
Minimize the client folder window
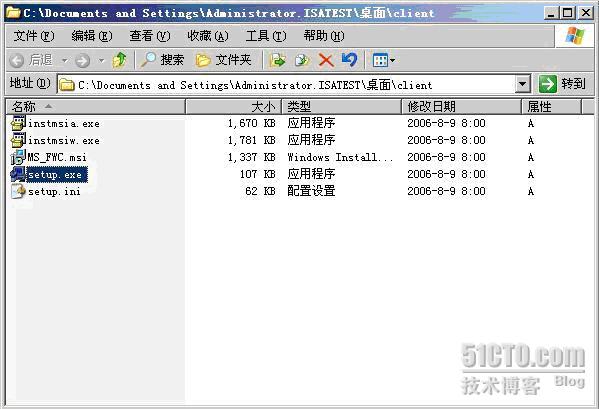(x=550, y=13)
